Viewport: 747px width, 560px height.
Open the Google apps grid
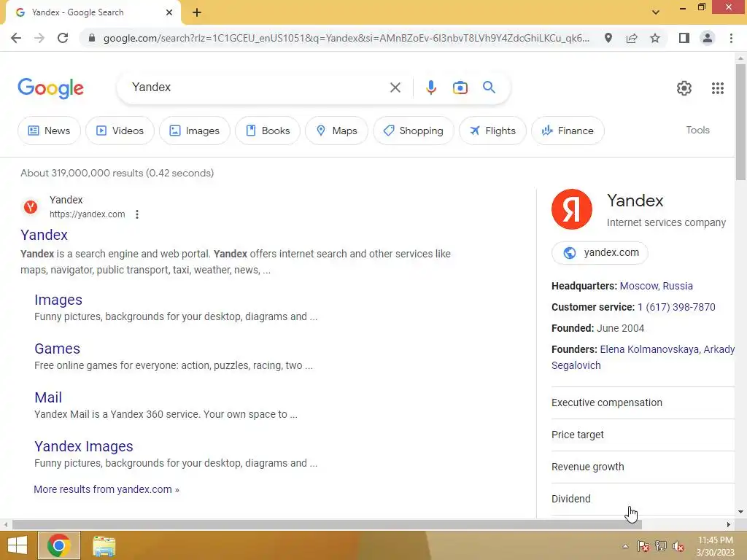coord(718,88)
